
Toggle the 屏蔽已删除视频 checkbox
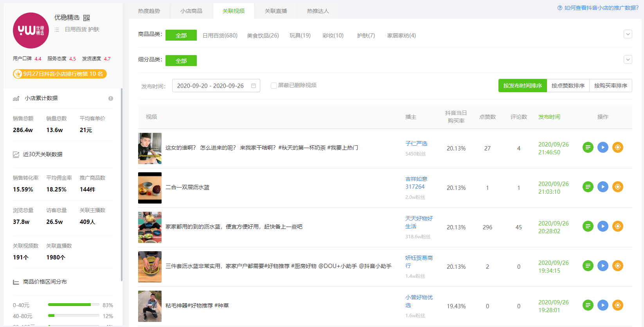click(274, 85)
